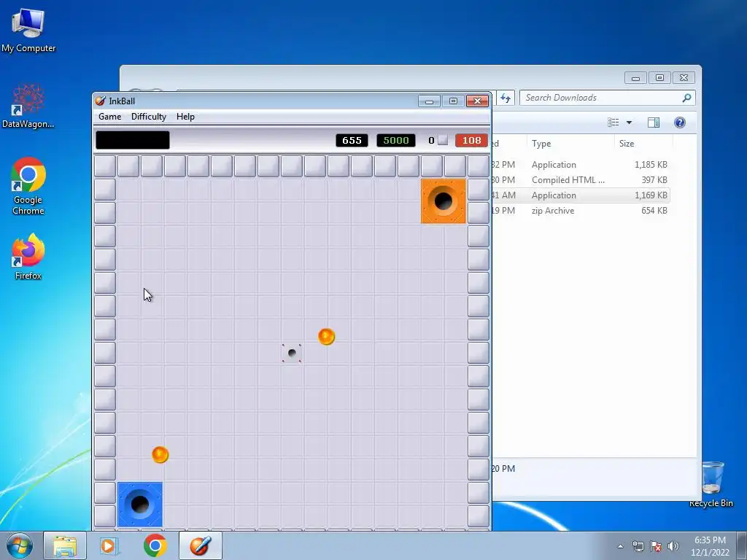
Task: Select the Recycle Bin desktop icon
Action: (x=711, y=484)
